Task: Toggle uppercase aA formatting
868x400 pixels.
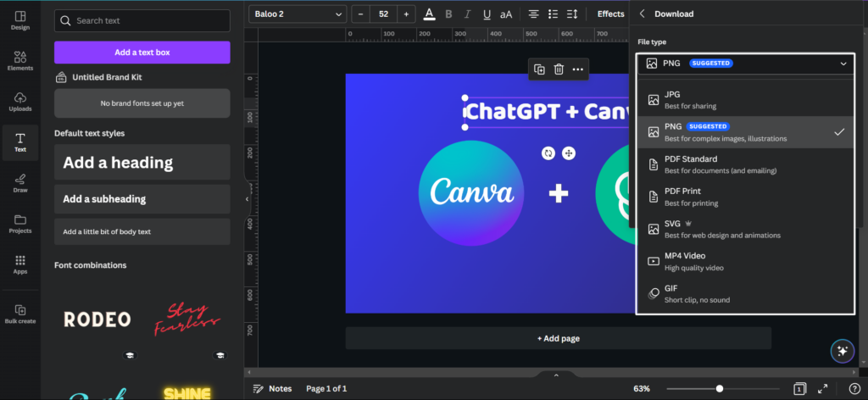Action: tap(506, 14)
